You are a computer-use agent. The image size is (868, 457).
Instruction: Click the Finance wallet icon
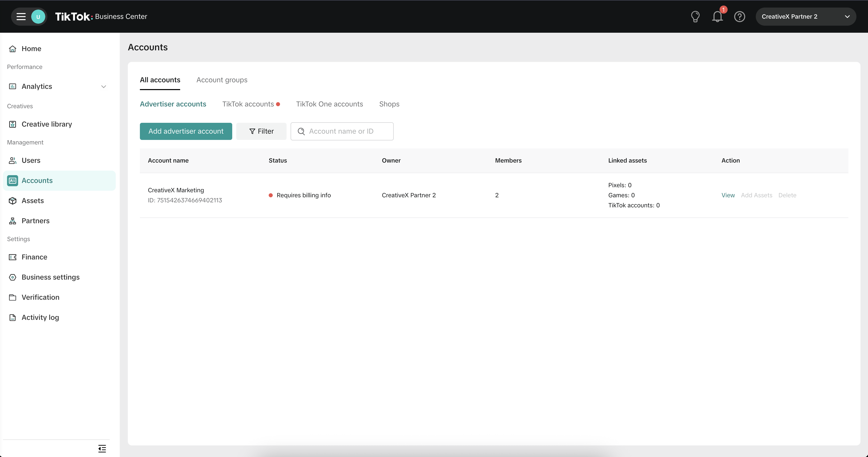[x=13, y=257]
